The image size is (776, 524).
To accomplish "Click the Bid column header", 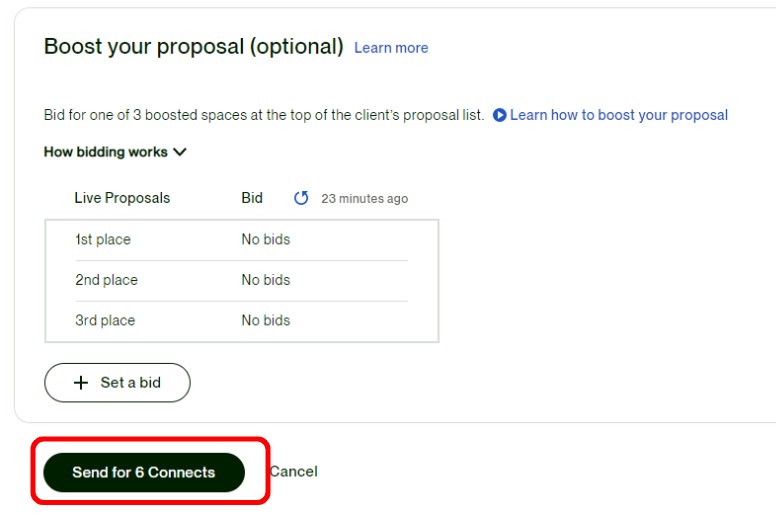I will click(x=252, y=198).
